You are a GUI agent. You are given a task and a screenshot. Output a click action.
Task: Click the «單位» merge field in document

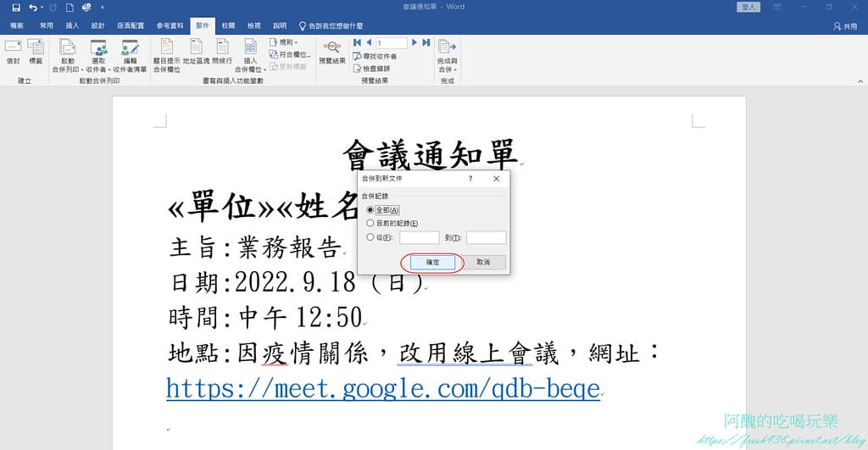click(221, 207)
